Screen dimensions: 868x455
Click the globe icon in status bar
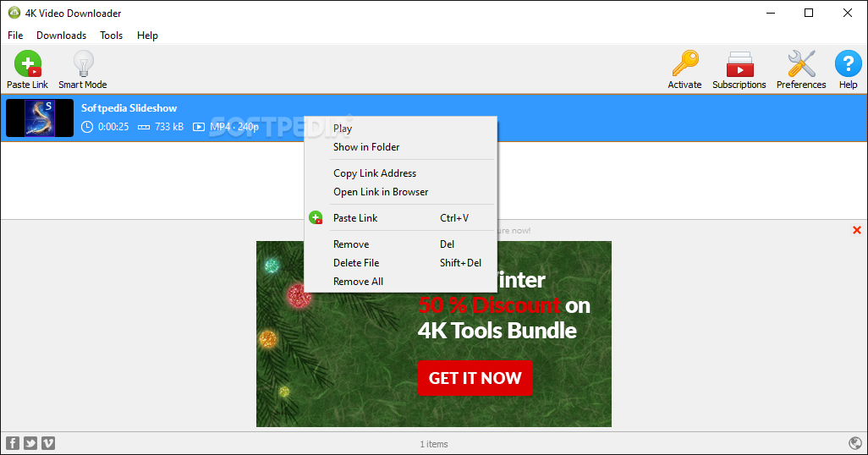point(855,443)
